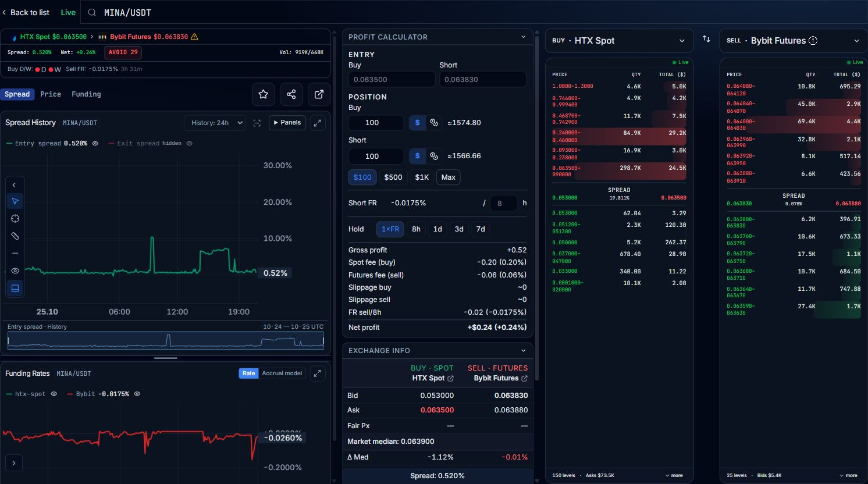
Task: Click the Entry spread history range navigator
Action: point(166,341)
